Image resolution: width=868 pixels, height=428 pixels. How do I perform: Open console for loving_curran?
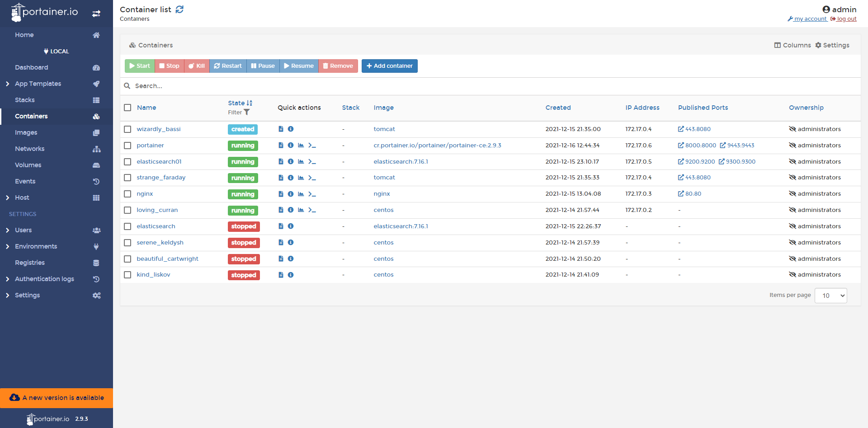pos(312,210)
